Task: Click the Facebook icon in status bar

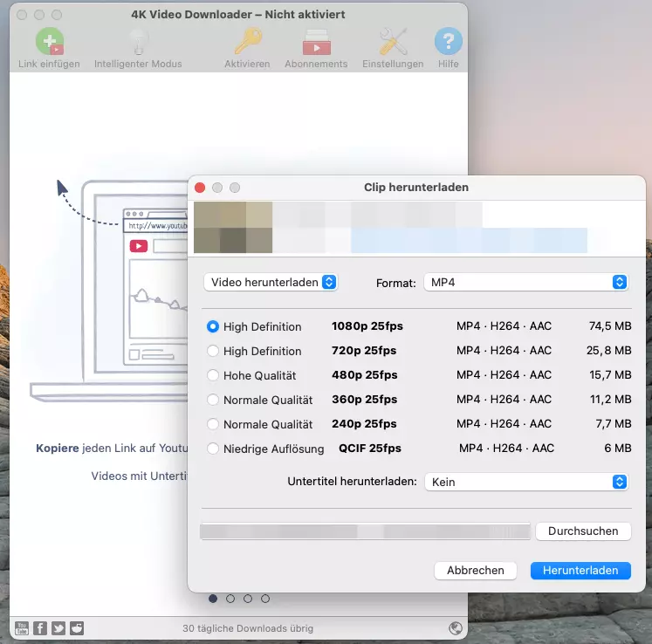Action: pyautogui.click(x=40, y=628)
